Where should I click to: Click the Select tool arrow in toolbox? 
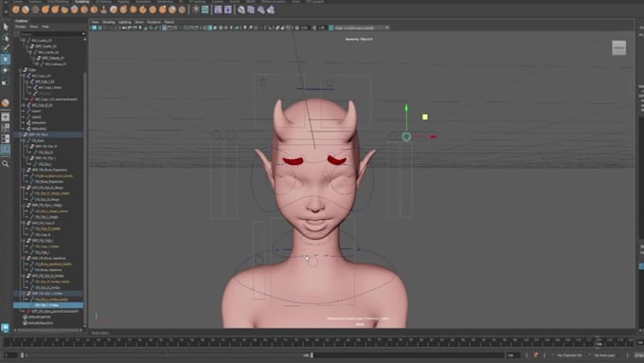pos(6,27)
